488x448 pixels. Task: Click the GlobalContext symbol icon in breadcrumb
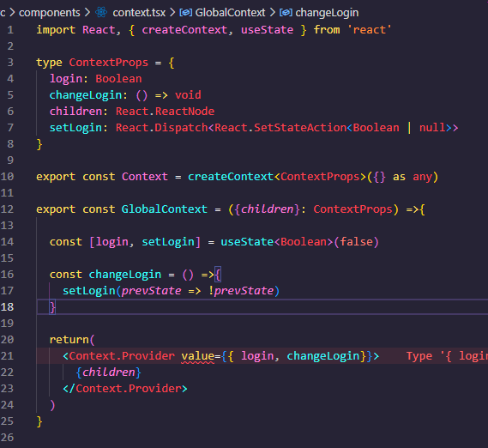point(185,13)
